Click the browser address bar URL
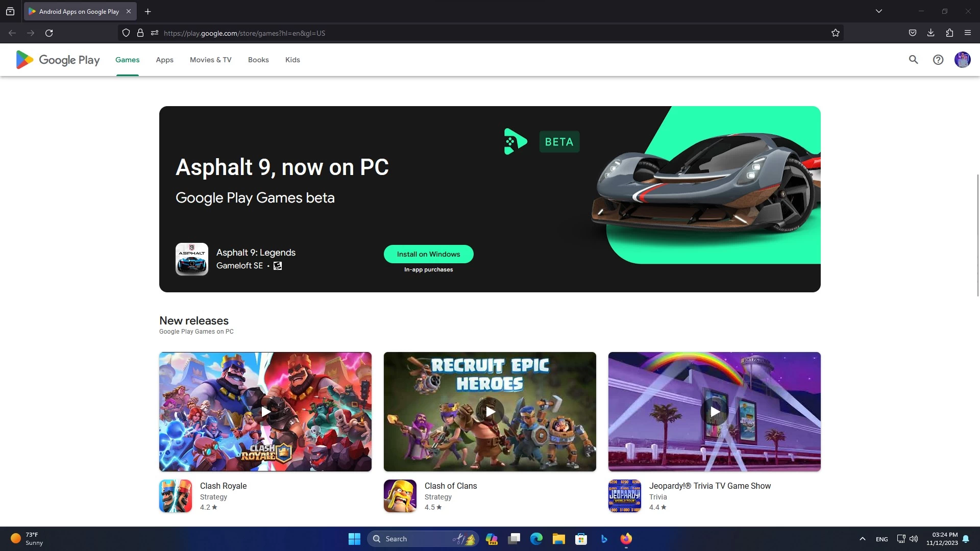Viewport: 980px width, 551px height. 244,33
